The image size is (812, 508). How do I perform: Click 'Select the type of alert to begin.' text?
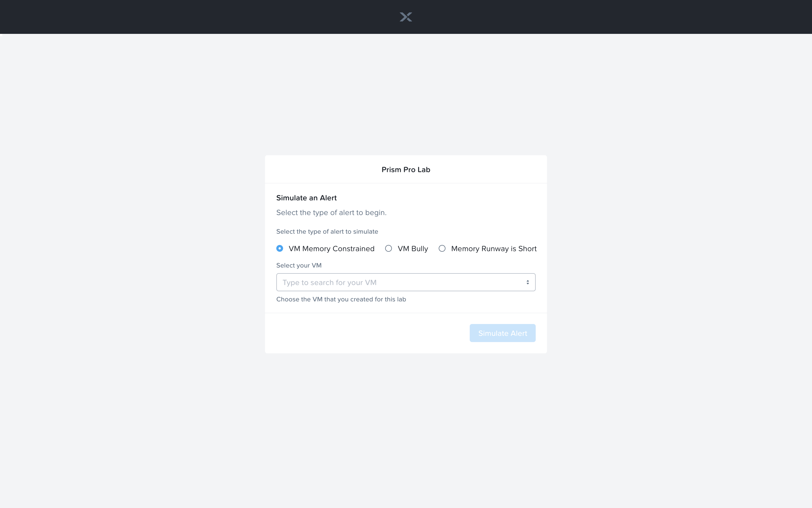[331, 213]
